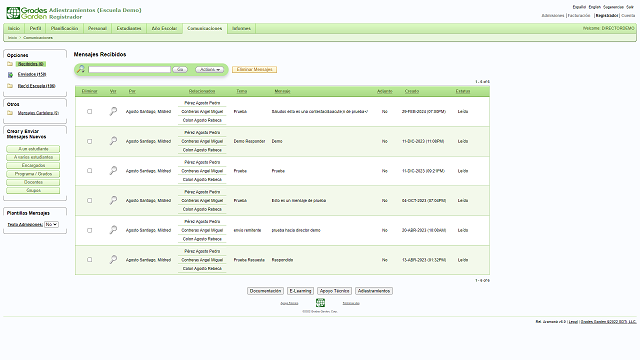The height and width of the screenshot is (360, 640).
Task: Click the search magnifier in the search bar
Action: tap(81, 69)
